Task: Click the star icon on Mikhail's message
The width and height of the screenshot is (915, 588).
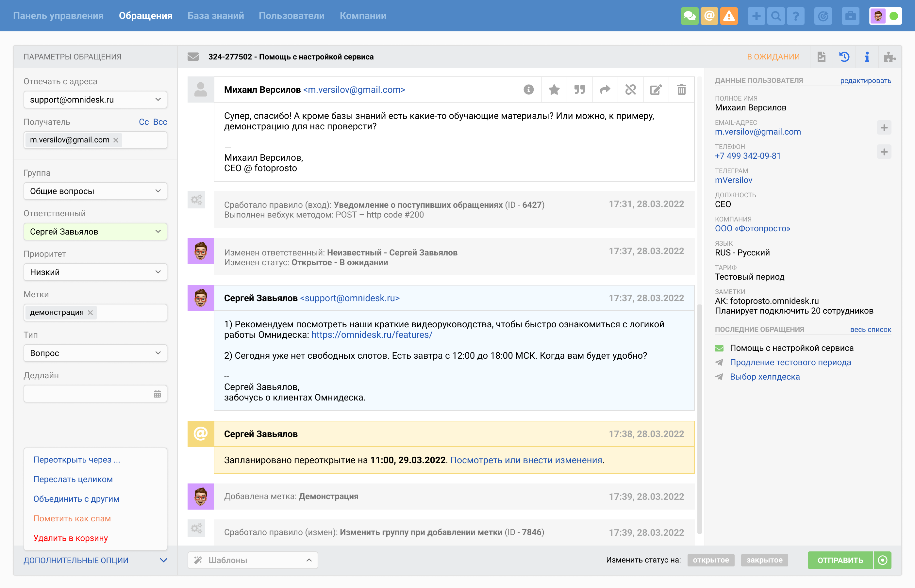Action: (x=554, y=90)
